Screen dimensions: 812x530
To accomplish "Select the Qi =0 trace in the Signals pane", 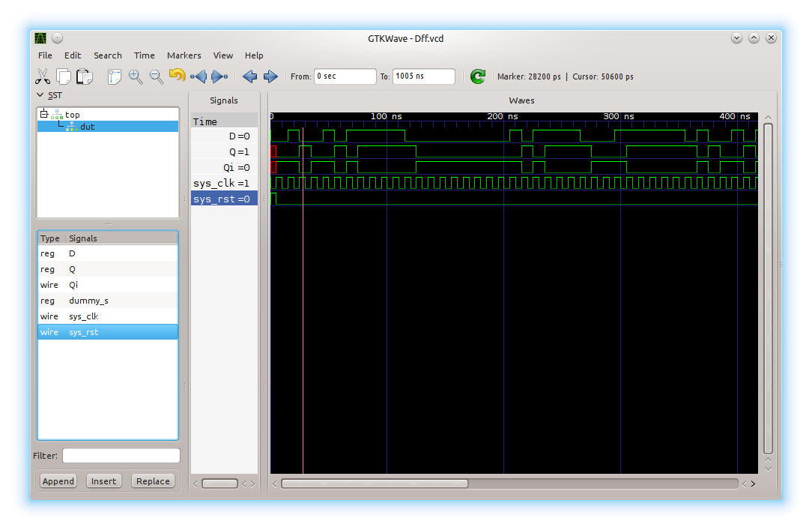I will click(x=224, y=167).
